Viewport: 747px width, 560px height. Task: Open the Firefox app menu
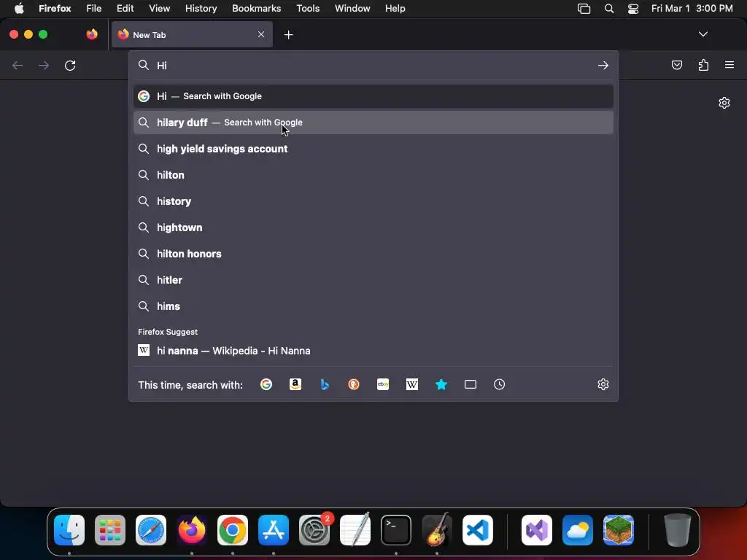(x=55, y=9)
